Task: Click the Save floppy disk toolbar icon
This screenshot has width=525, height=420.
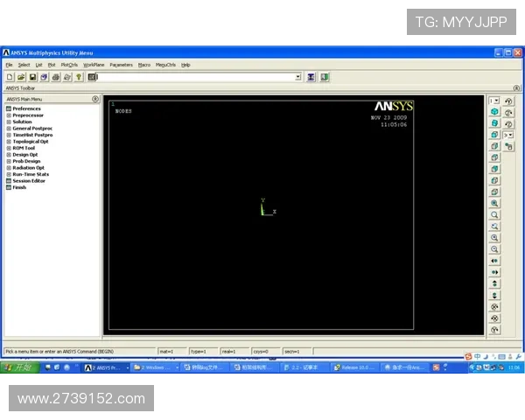Action: 32,77
